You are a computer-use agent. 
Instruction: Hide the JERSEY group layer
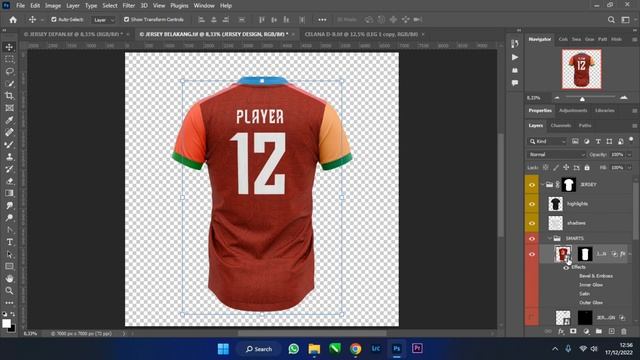[x=532, y=185]
